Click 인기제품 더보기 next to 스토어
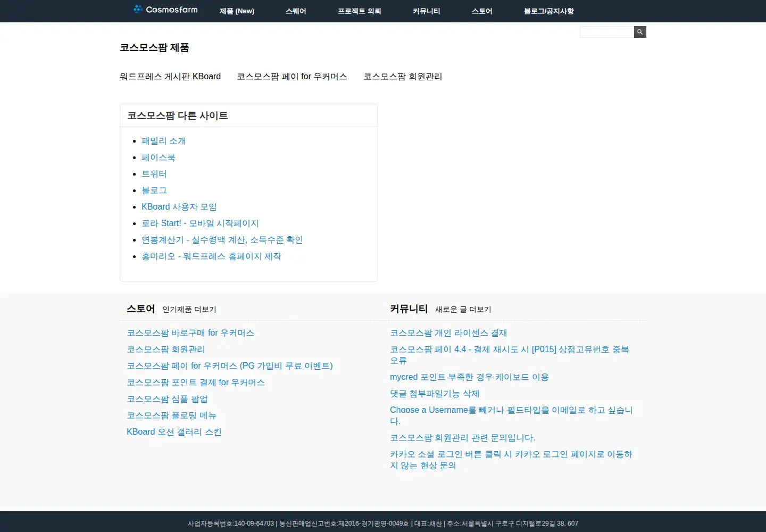The width and height of the screenshot is (766, 532). point(189,310)
